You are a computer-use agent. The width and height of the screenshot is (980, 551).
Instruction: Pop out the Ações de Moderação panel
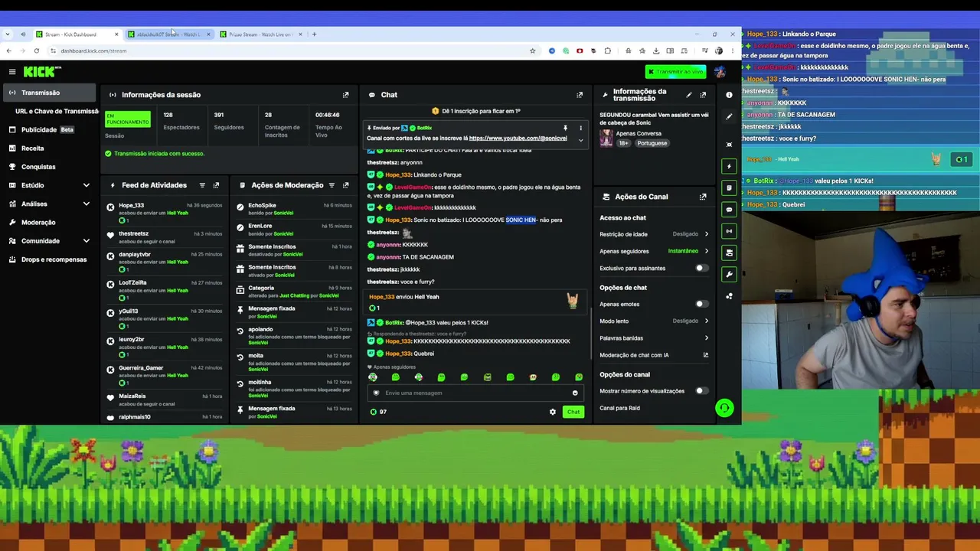345,185
